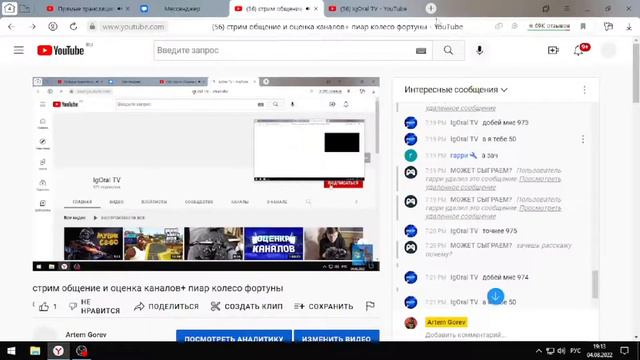The height and width of the screenshot is (360, 640).
Task: Click the page vertical scrollbar
Action: 636,73
